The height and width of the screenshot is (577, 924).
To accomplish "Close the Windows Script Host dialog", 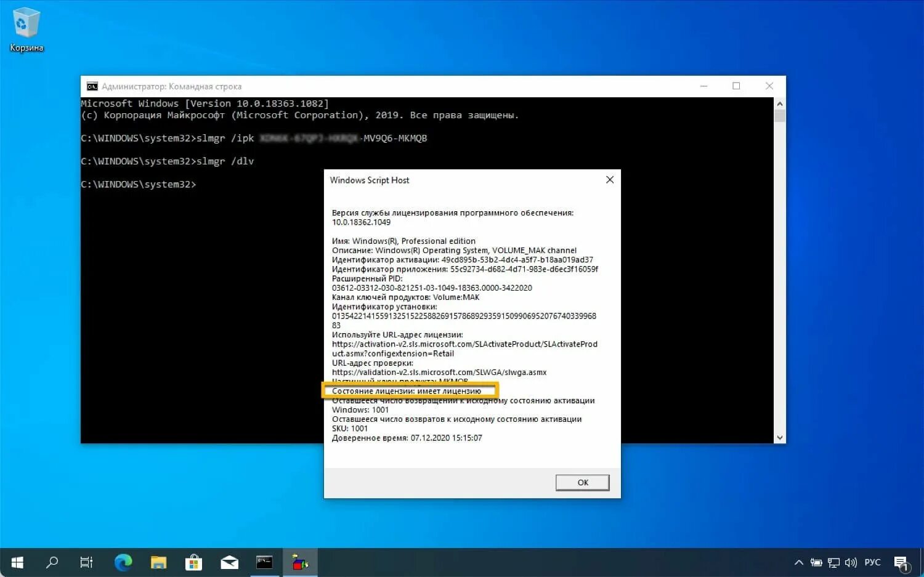I will pos(609,180).
